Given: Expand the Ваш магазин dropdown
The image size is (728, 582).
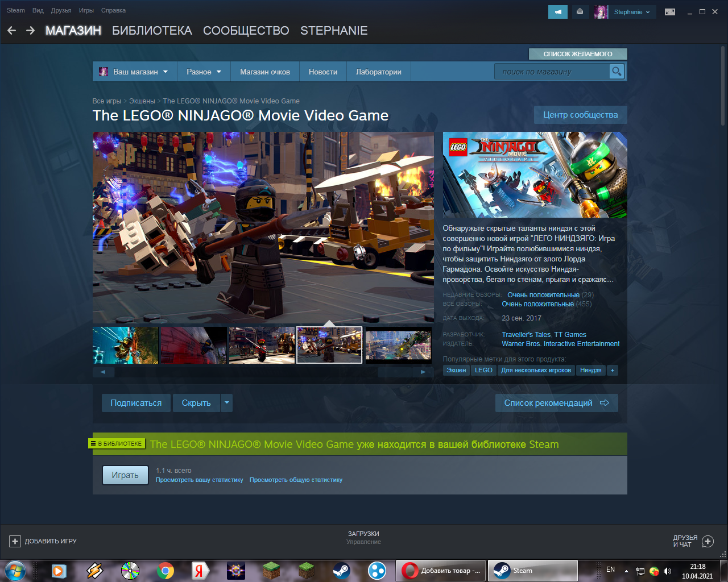Looking at the screenshot, I should click(134, 72).
